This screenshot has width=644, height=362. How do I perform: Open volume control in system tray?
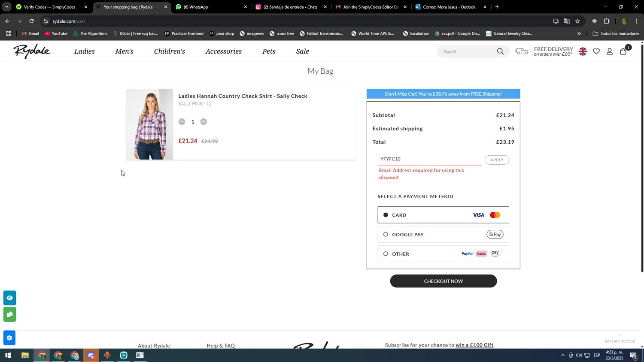[579, 356]
